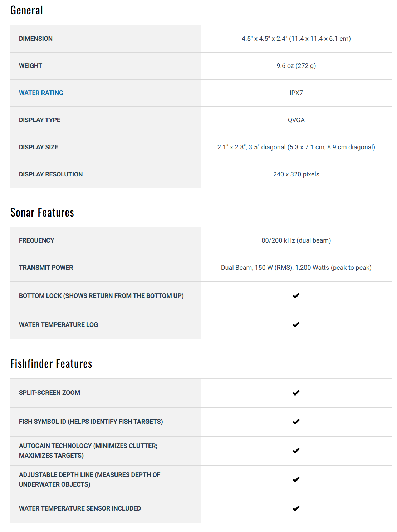Click the Frequency row label
The height and width of the screenshot is (532, 397).
[36, 240]
